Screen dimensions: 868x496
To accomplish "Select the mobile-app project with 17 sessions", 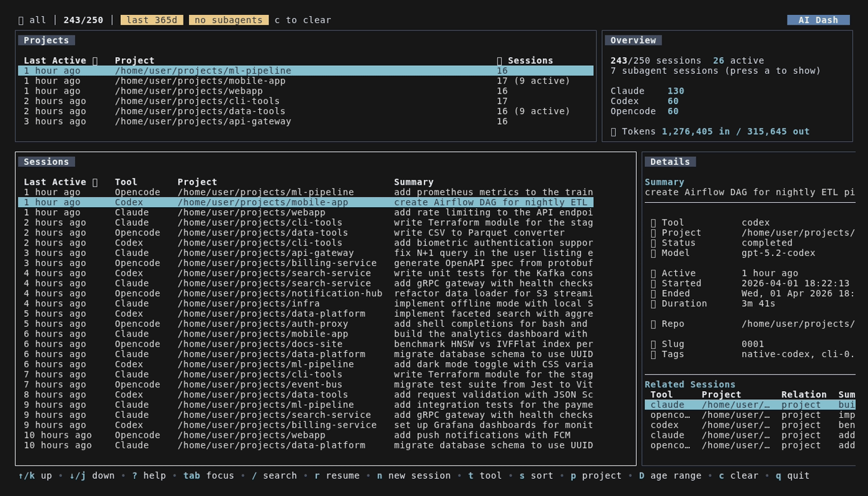I will tap(306, 81).
